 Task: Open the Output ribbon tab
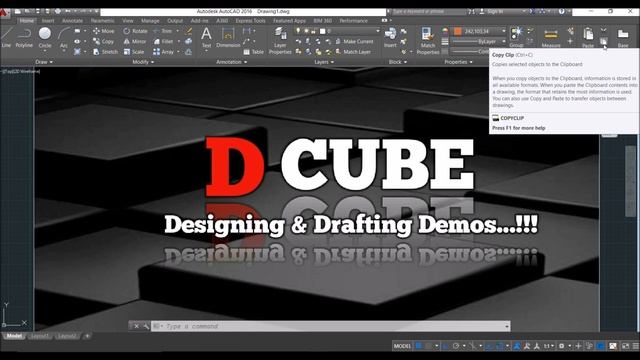pos(175,20)
